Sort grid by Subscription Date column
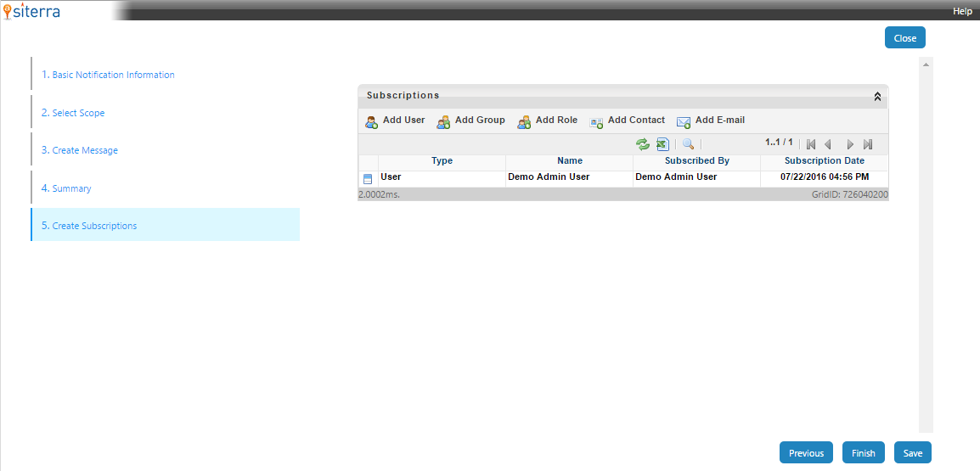 824,160
